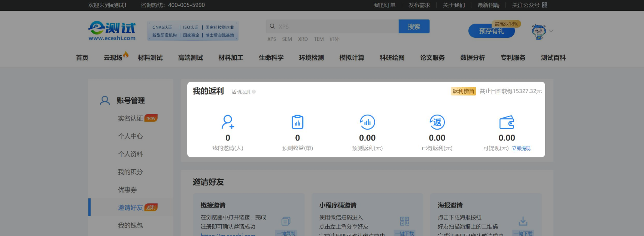Click the 活动规则 info icon

254,92
